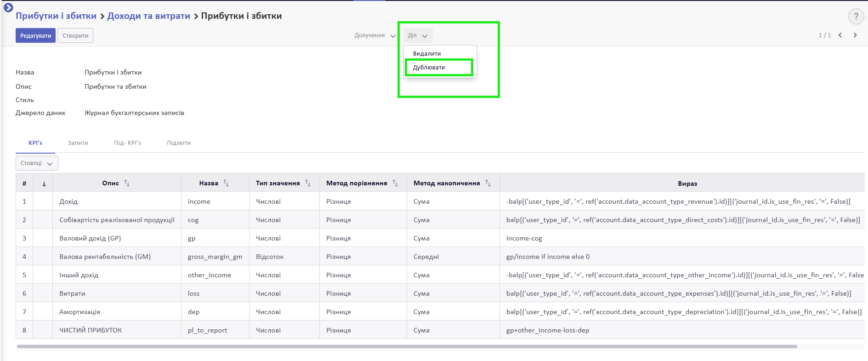Click the Редагувати button
The image size is (868, 361).
(x=35, y=35)
